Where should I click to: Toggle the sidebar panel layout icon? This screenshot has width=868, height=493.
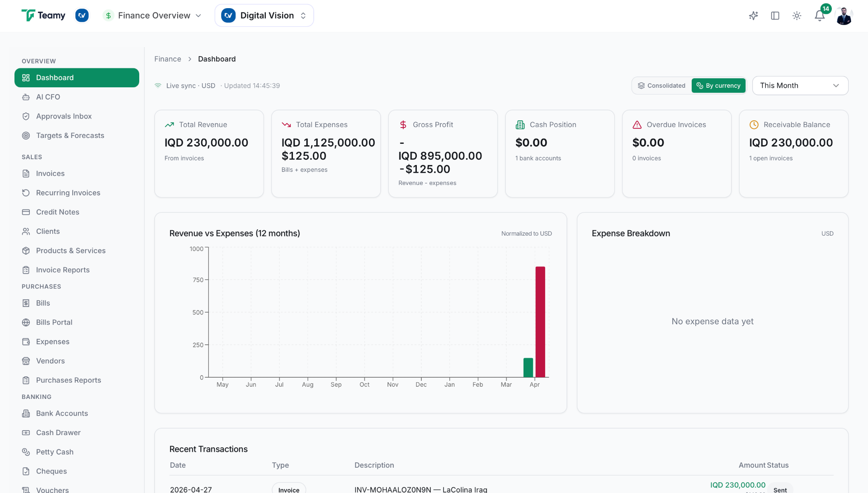click(x=775, y=16)
